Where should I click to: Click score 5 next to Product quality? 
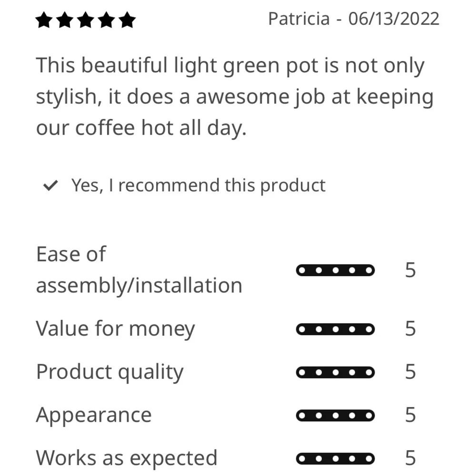(410, 372)
